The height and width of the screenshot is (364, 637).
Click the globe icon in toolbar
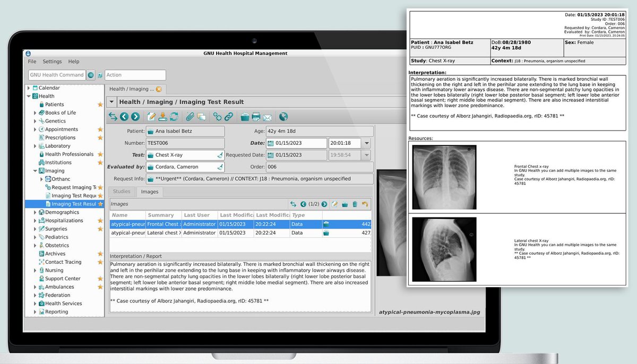pos(283,116)
